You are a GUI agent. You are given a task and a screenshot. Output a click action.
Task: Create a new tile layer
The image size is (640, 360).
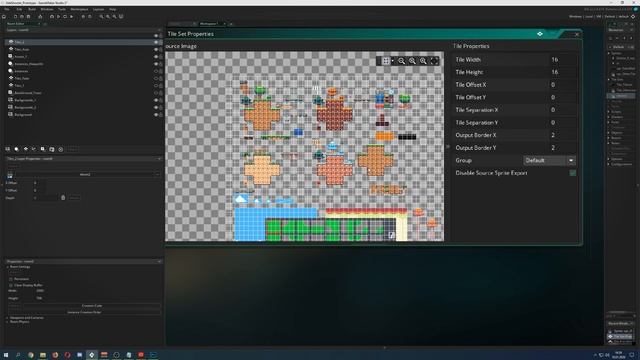[26, 149]
